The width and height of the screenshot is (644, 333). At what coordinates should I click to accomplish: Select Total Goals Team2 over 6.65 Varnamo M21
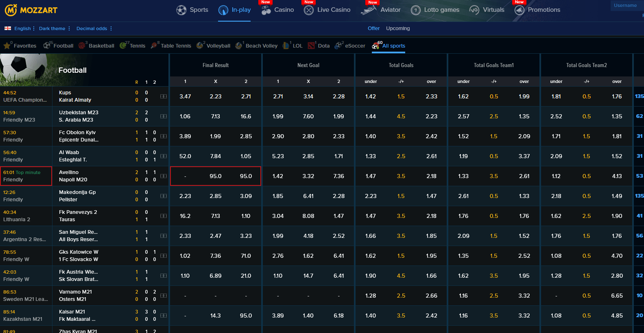tap(617, 296)
